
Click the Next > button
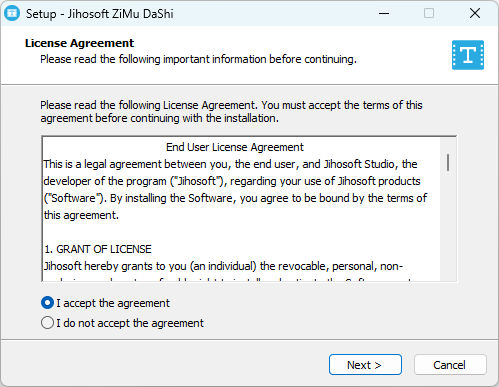[x=365, y=365]
